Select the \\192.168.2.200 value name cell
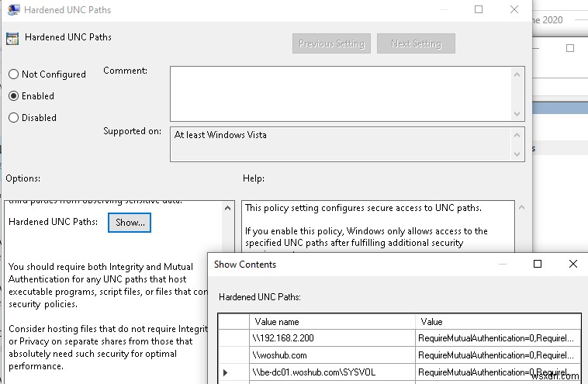The height and width of the screenshot is (384, 588). [x=332, y=338]
